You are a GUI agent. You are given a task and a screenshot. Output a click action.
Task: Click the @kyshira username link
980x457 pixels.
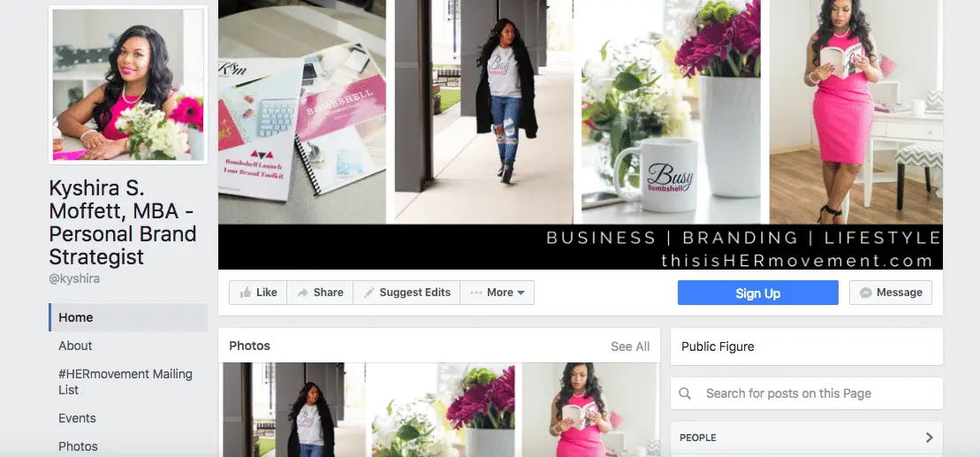point(74,278)
